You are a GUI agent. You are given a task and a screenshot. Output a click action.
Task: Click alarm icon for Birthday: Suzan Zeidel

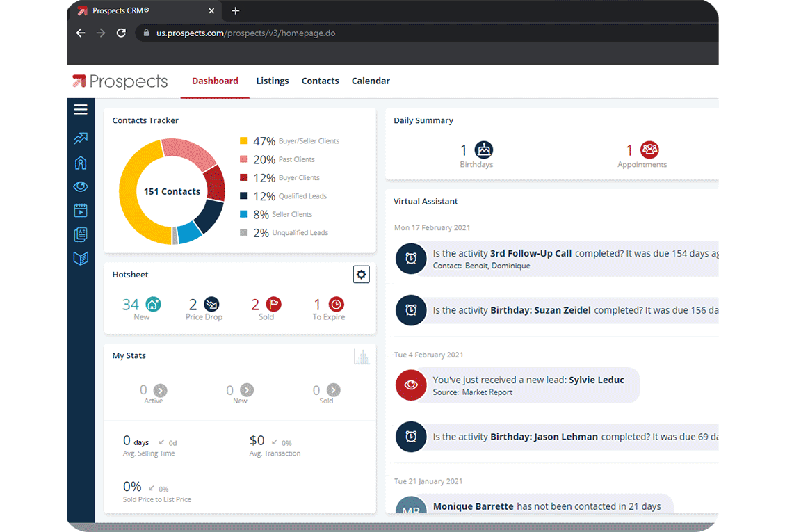tap(411, 310)
